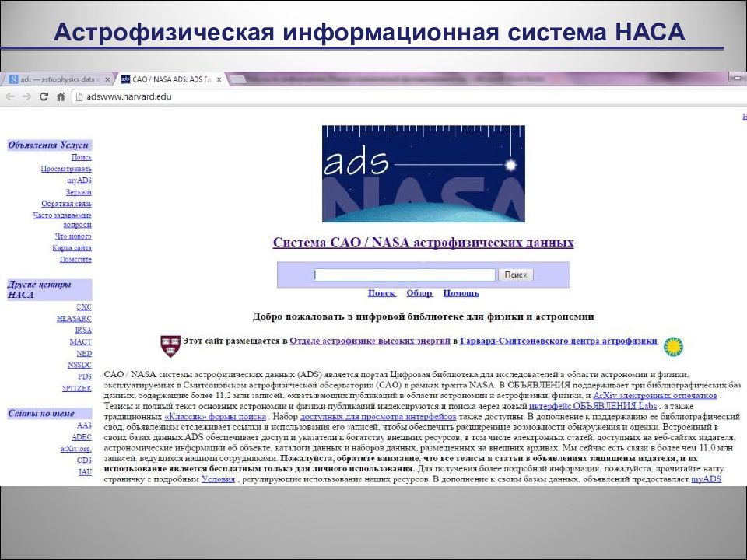747x560 pixels.
Task: Click the Smithsonian sunburst logo
Action: [x=673, y=346]
